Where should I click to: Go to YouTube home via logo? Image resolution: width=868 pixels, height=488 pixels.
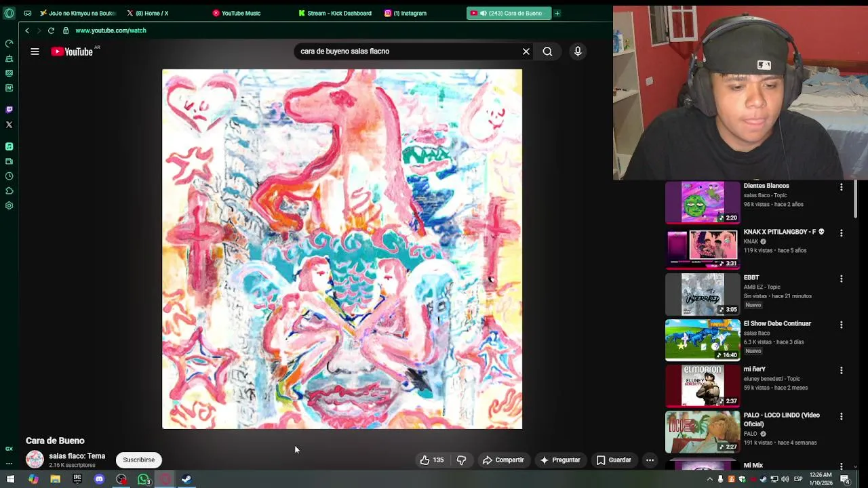[x=72, y=52]
